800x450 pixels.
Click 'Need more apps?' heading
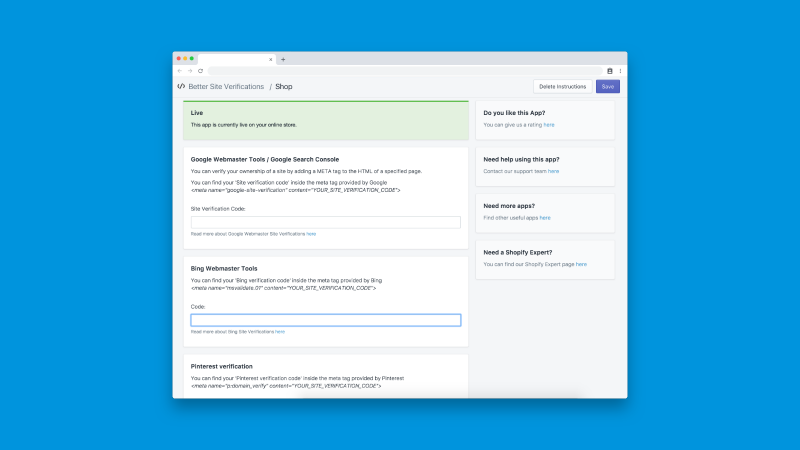509,206
